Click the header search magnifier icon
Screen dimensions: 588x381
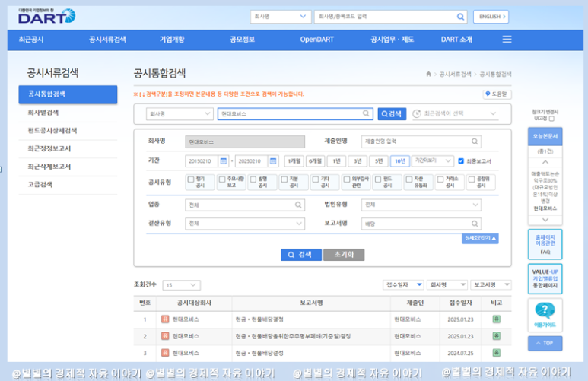pos(460,17)
